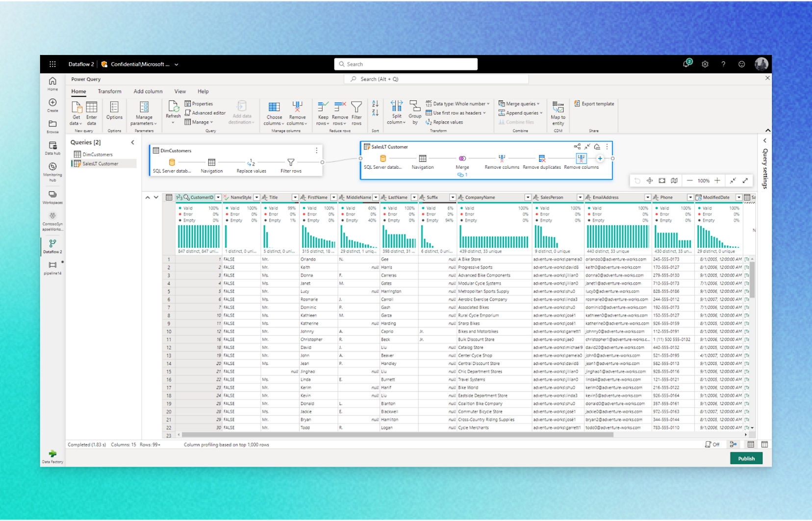The image size is (812, 521).
Task: Click the Refresh ribbon icon
Action: (x=173, y=106)
